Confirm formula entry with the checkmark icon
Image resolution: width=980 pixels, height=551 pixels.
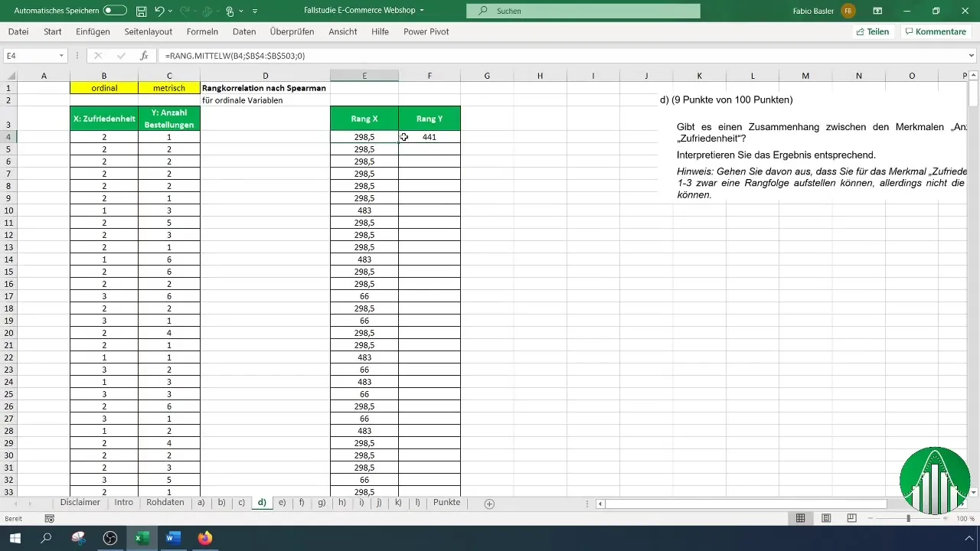pos(121,56)
